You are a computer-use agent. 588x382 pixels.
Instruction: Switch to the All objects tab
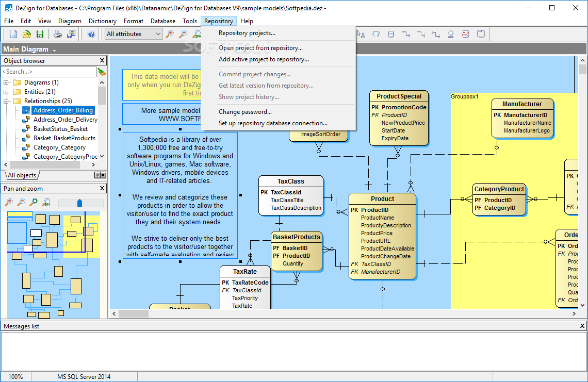[x=22, y=175]
